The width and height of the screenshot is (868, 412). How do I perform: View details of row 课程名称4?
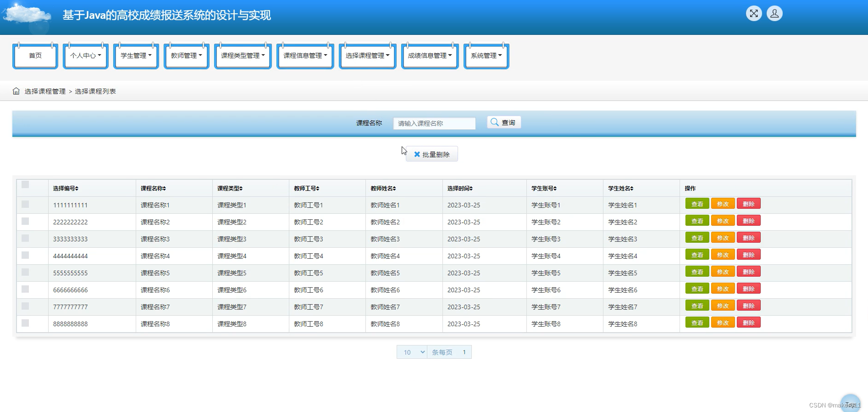click(697, 255)
